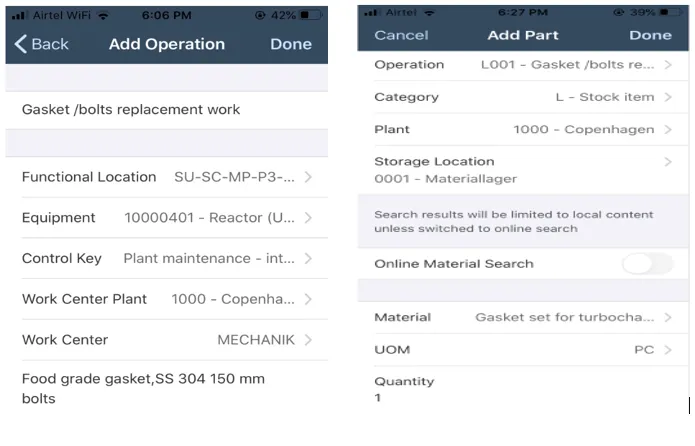Open the Material Gasket set row
The height and width of the screenshot is (446, 695).
coord(522,317)
